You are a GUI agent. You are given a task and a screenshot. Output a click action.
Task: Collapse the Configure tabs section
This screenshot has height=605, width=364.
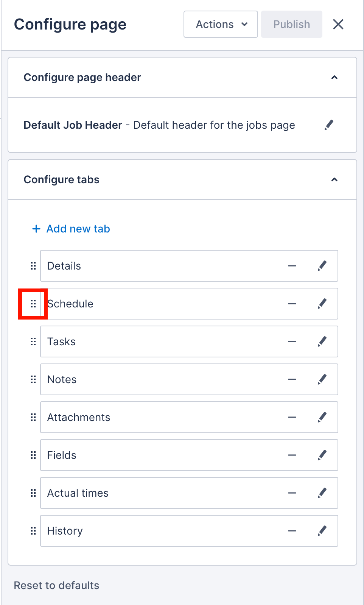click(334, 180)
